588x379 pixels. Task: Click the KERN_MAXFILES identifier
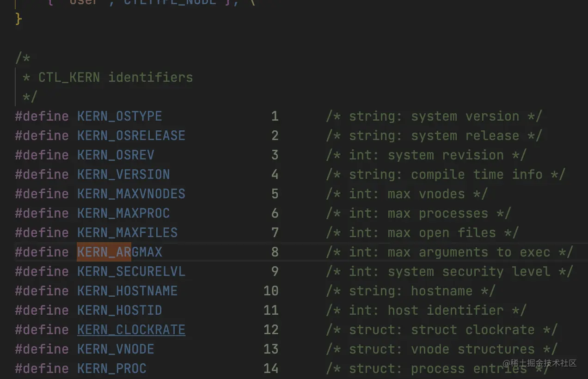click(x=127, y=232)
